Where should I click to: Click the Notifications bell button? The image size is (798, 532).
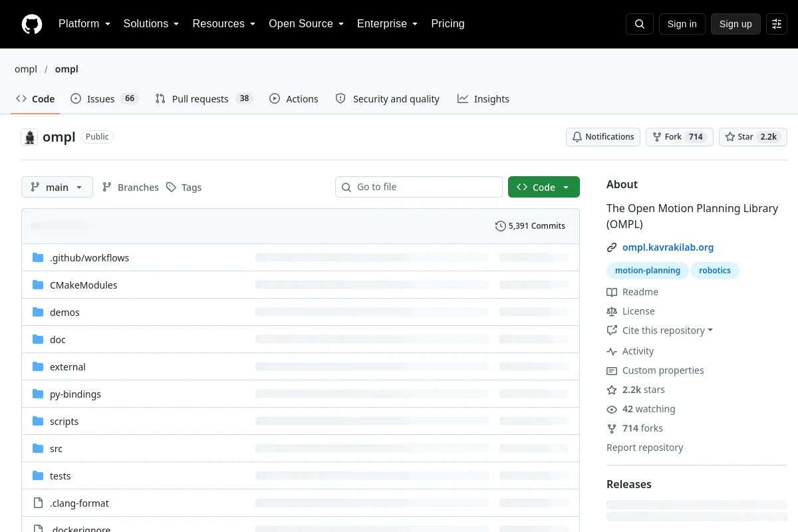tap(603, 137)
